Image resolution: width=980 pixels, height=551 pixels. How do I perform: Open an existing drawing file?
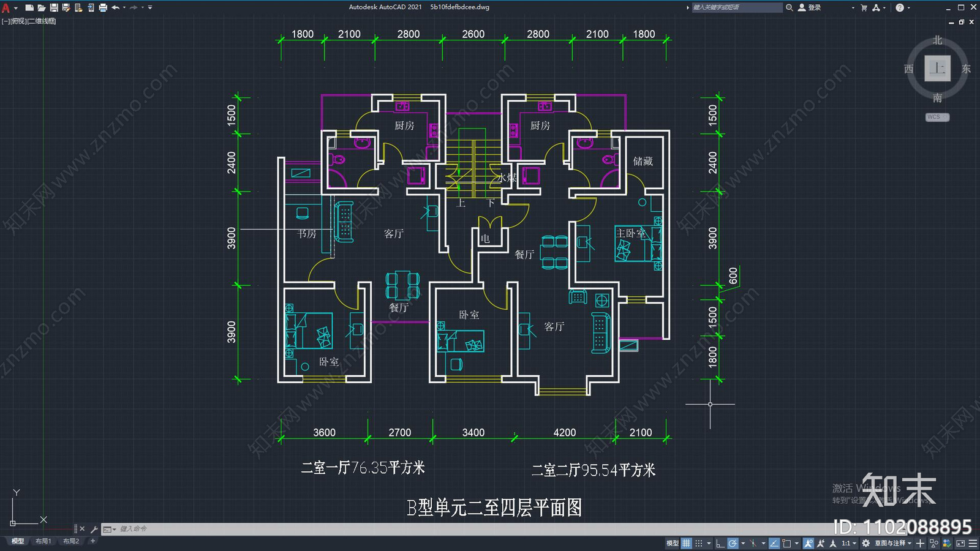[x=42, y=7]
